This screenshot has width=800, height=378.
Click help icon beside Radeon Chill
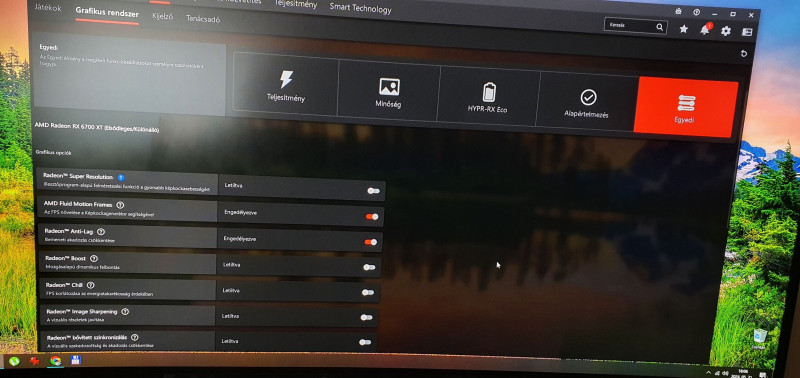[90, 285]
